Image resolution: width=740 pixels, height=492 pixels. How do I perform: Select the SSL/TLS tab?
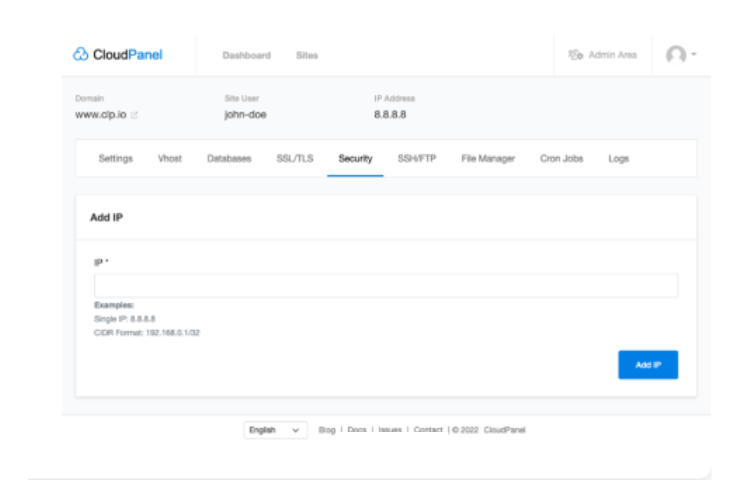295,159
